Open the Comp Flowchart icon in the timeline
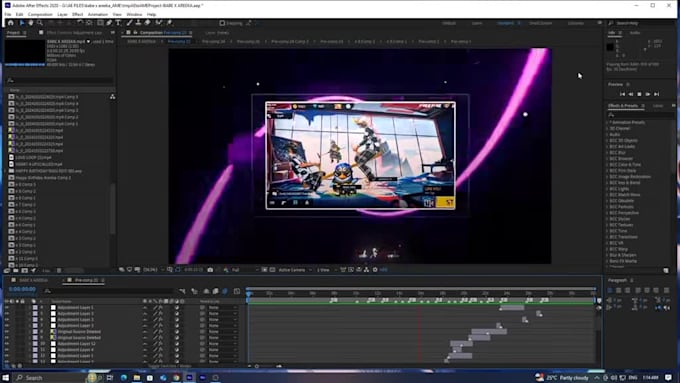The image size is (680, 383). pyautogui.click(x=182, y=291)
